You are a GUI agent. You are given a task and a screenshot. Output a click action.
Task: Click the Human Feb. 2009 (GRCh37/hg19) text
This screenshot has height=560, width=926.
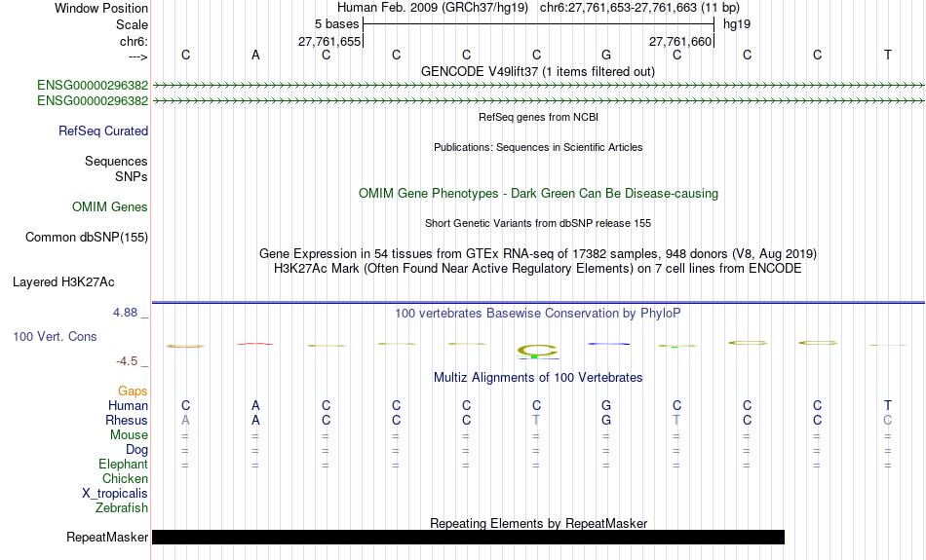[x=435, y=8]
